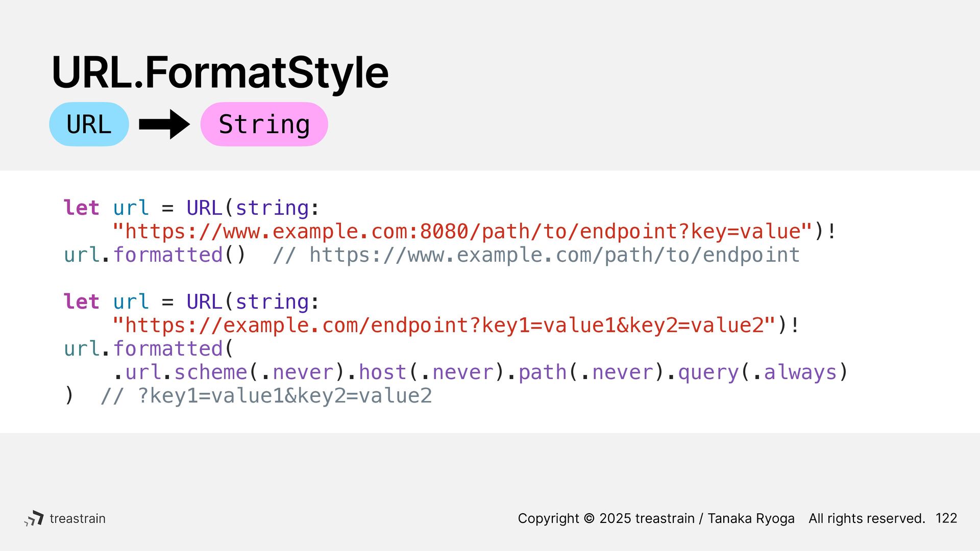Click the black arrow between URL and String
The height and width of the screenshot is (551, 980).
[164, 124]
